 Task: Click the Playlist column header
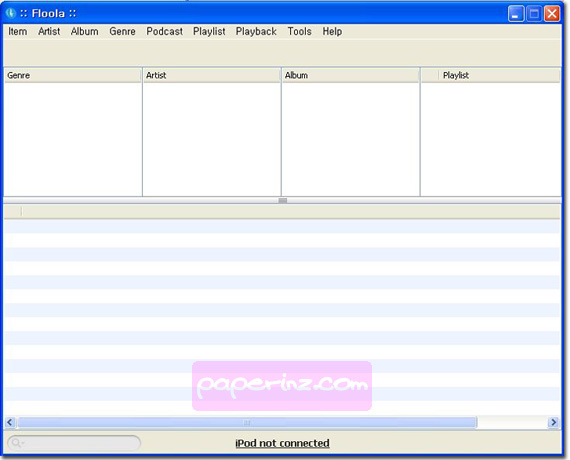[490, 75]
